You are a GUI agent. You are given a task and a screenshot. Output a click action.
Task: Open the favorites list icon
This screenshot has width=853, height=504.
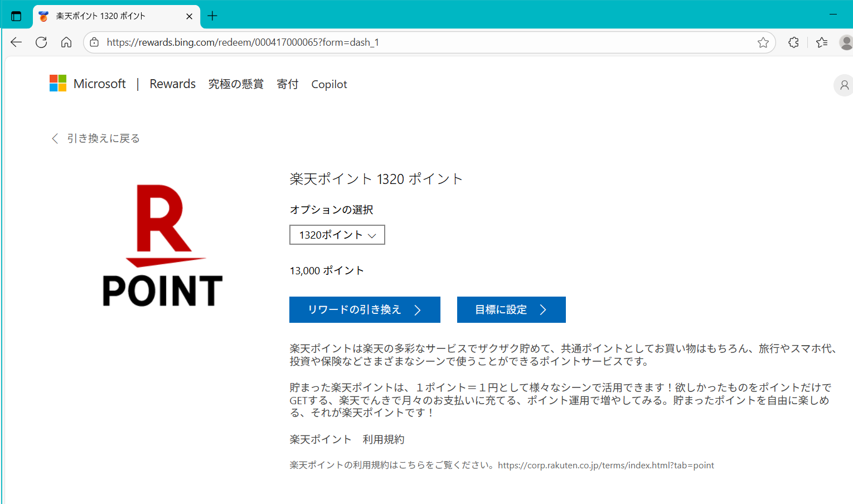821,42
